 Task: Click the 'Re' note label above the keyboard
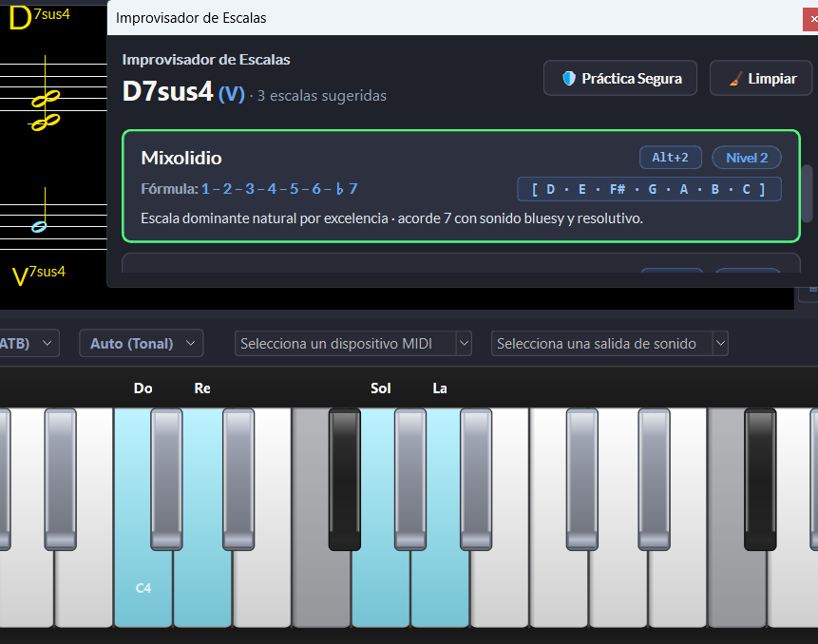pyautogui.click(x=202, y=388)
